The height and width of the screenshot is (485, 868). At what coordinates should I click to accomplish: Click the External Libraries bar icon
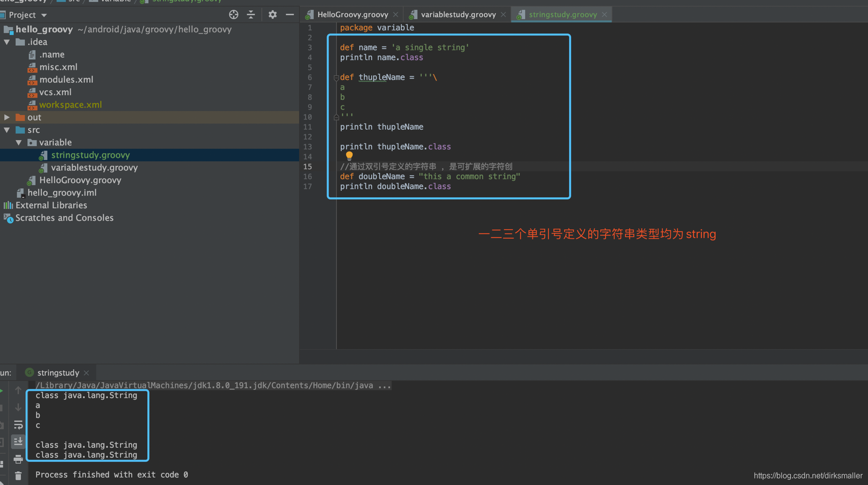click(x=8, y=205)
